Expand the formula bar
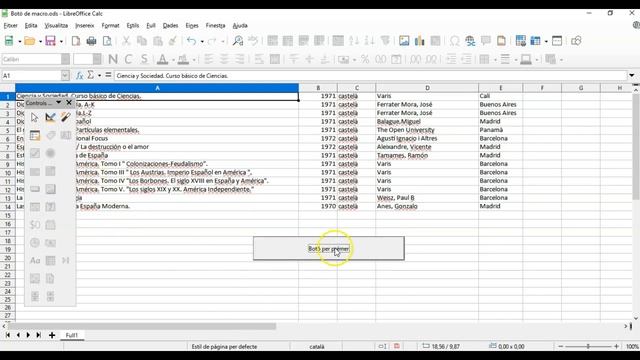This screenshot has height=360, width=640. (x=631, y=76)
